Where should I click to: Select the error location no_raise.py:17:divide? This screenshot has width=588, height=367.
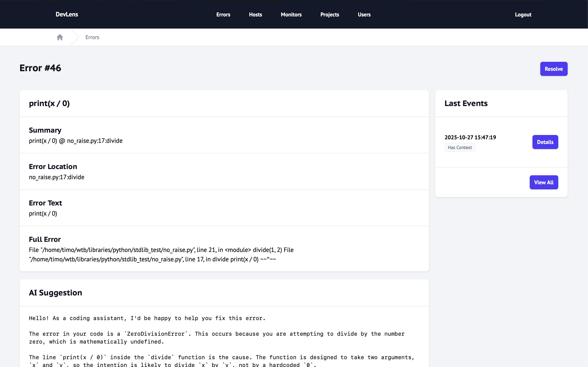pos(57,177)
